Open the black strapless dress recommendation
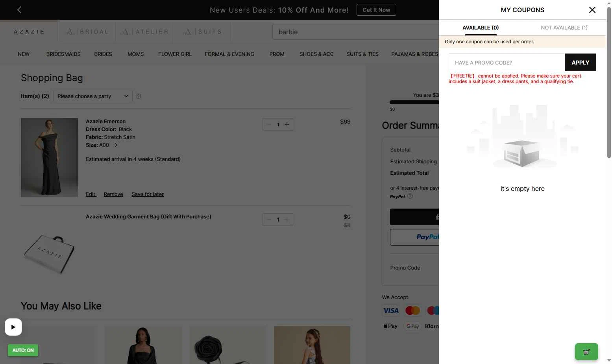 (x=143, y=345)
